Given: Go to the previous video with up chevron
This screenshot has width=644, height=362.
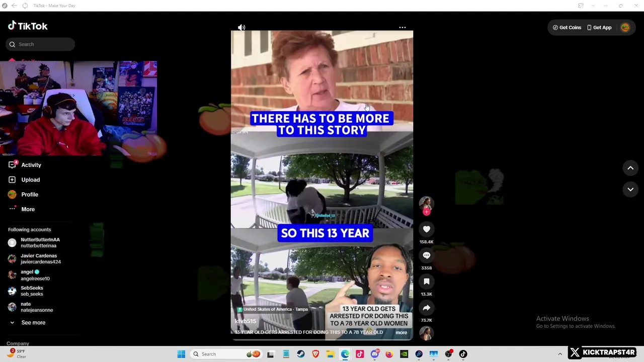Looking at the screenshot, I should (x=630, y=168).
